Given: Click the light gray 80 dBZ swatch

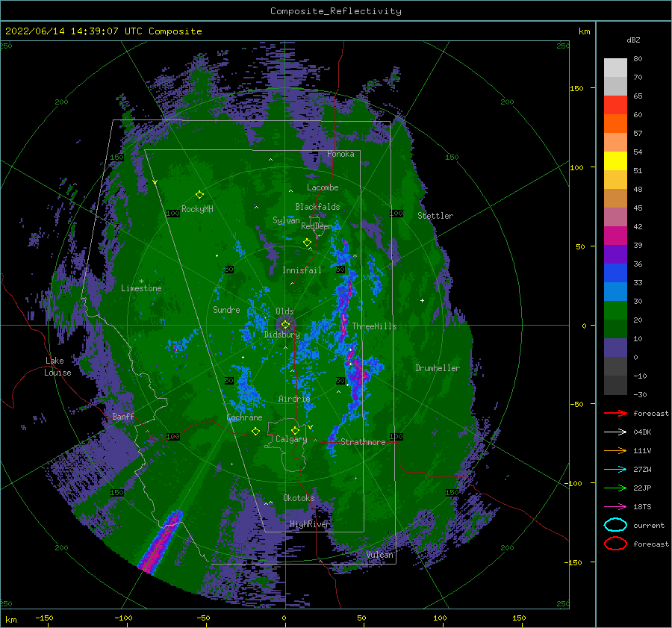Looking at the screenshot, I should point(615,67).
